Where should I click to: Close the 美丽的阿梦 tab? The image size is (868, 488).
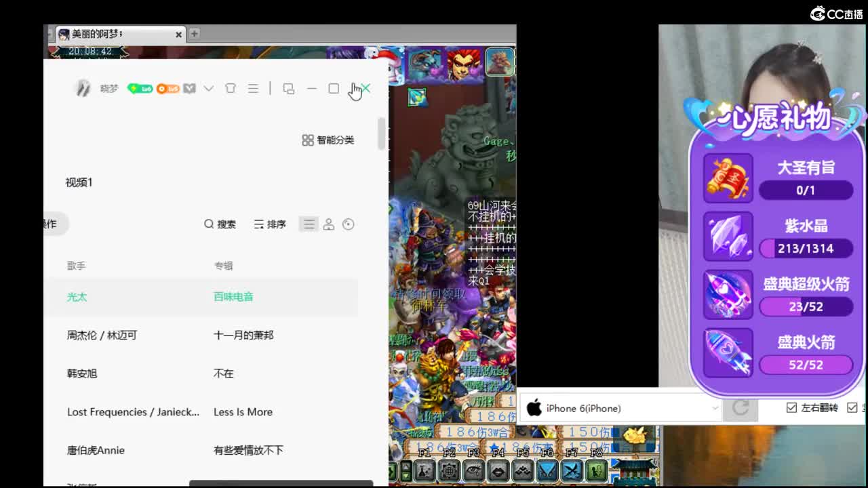pos(178,34)
